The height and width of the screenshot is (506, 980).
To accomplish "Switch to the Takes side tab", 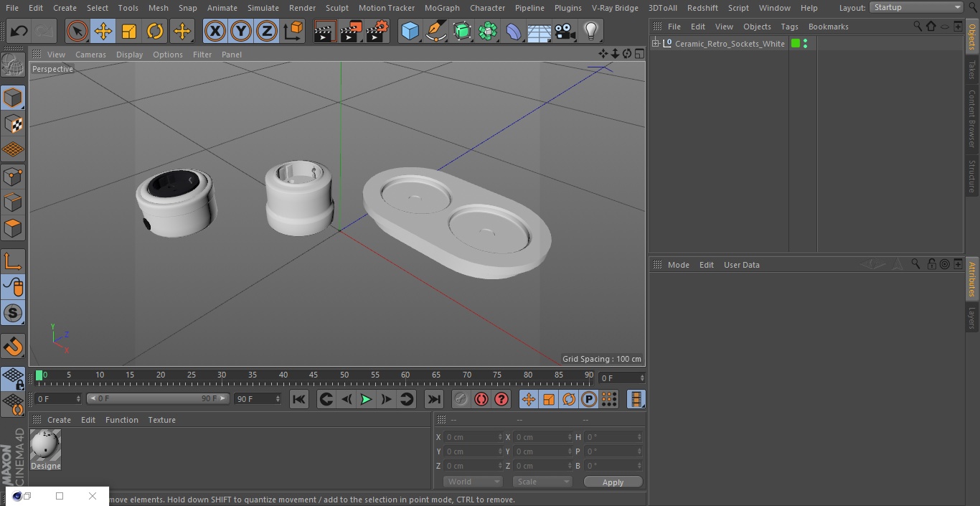I will click(972, 70).
